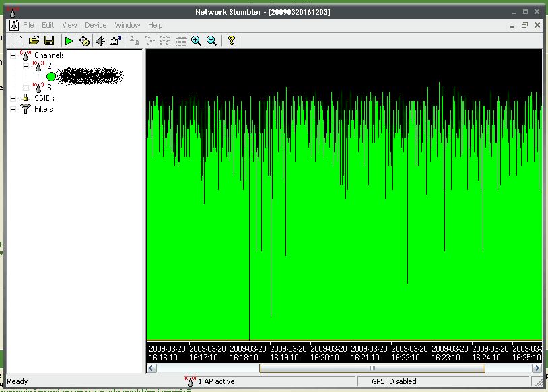The image size is (548, 392).
Task: Select the SSIDs tree item
Action: 44,98
